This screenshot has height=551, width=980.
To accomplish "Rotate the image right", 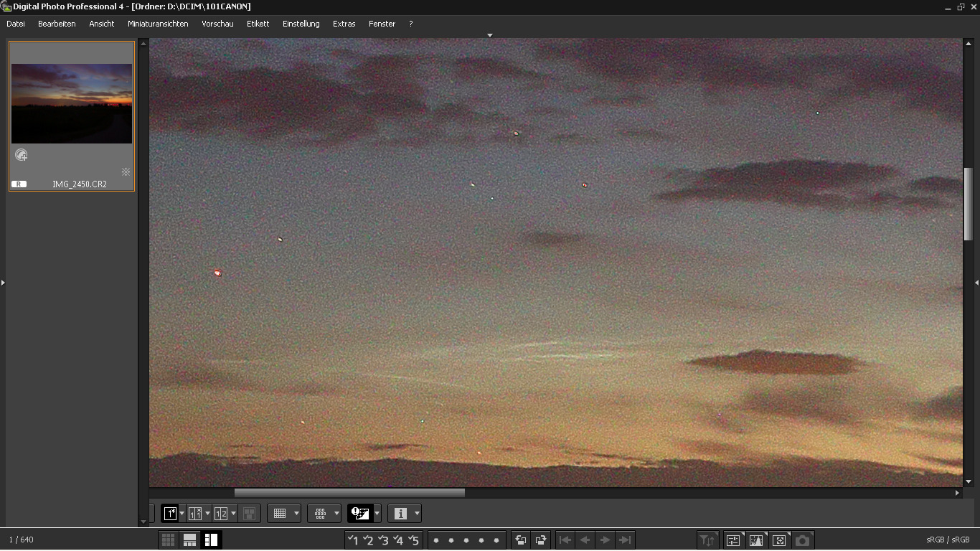I will (x=541, y=540).
